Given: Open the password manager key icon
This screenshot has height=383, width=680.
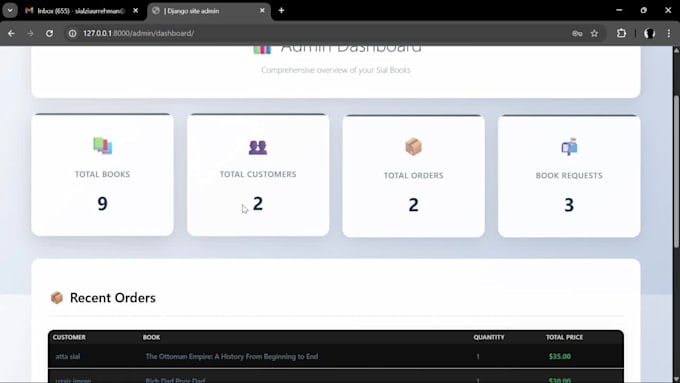Looking at the screenshot, I should (x=577, y=33).
